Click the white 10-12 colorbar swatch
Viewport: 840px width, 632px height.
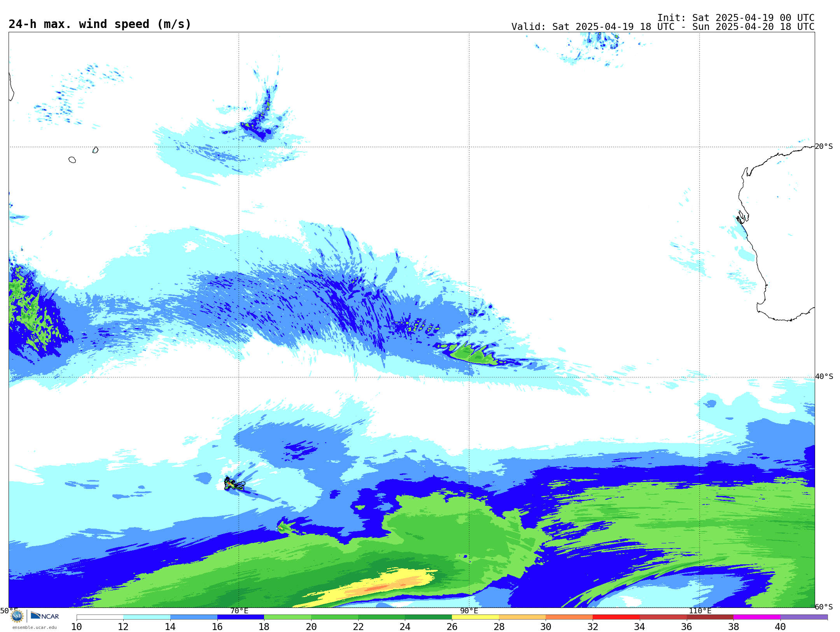pyautogui.click(x=100, y=617)
